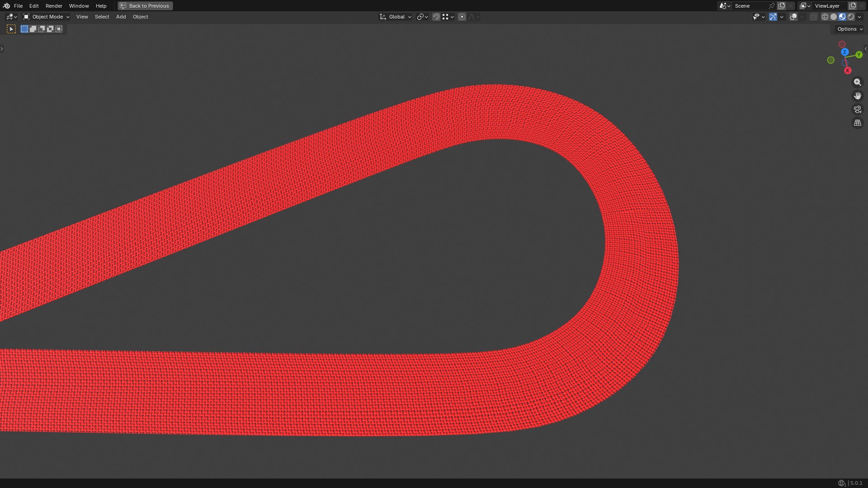Click the Blender logo icon
The image size is (868, 488).
point(6,6)
